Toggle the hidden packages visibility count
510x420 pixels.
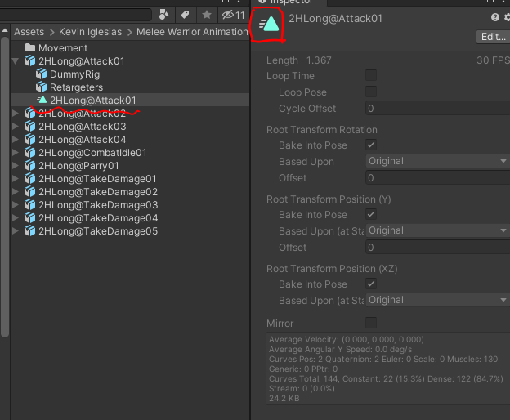[x=233, y=15]
